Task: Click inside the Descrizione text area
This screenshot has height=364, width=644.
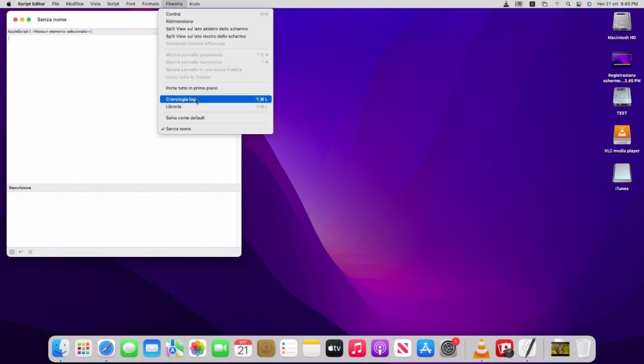Action: pos(123,219)
